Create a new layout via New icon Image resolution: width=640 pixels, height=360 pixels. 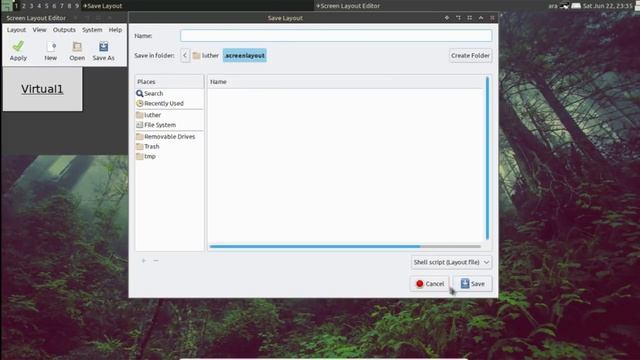click(x=51, y=51)
